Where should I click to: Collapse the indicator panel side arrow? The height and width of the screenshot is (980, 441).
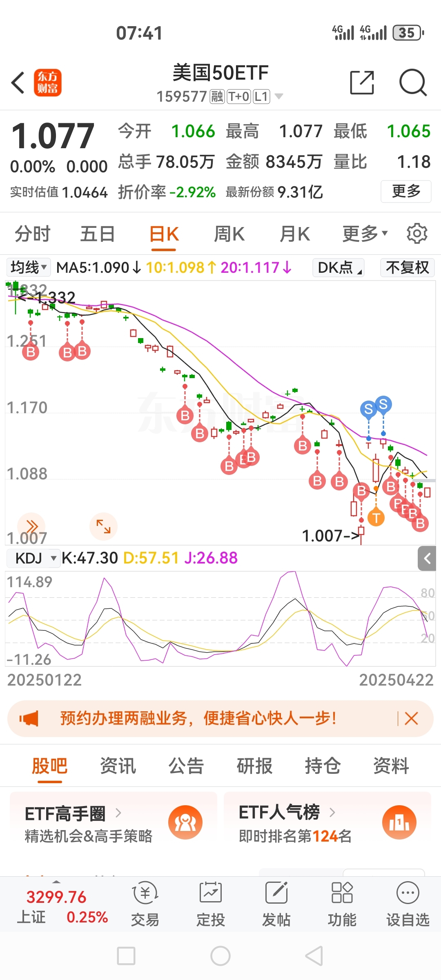[427, 558]
